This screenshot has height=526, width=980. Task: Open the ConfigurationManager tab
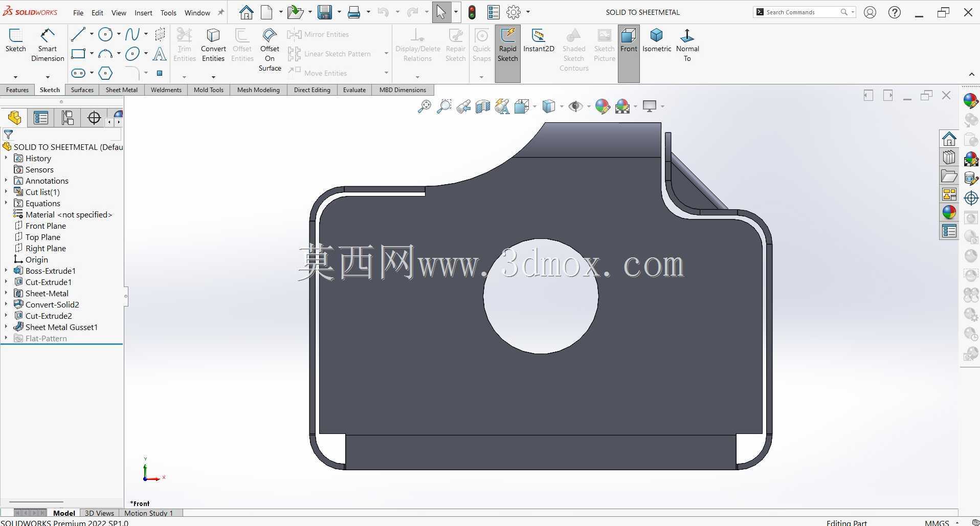click(x=68, y=118)
